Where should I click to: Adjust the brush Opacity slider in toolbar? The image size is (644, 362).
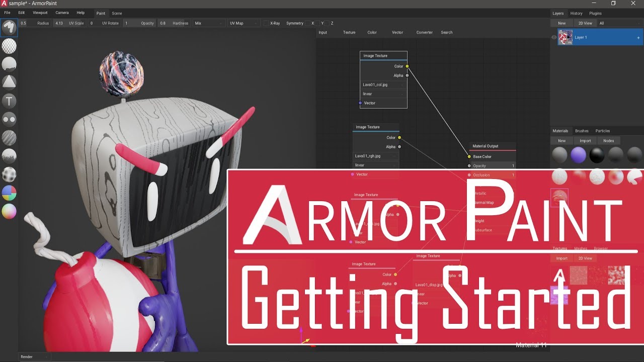coord(140,23)
